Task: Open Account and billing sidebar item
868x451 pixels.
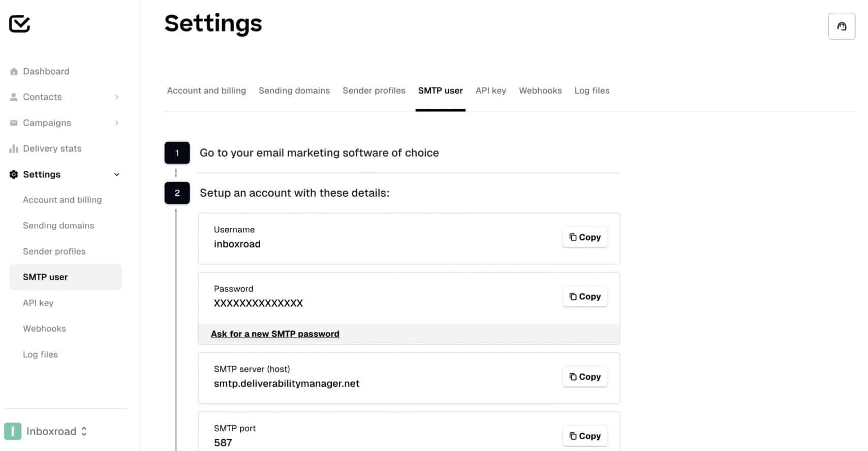Action: (63, 200)
